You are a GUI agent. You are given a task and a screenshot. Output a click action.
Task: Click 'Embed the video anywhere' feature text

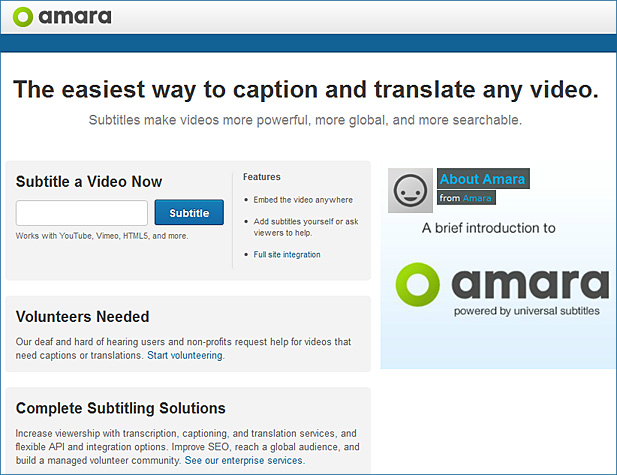click(303, 200)
